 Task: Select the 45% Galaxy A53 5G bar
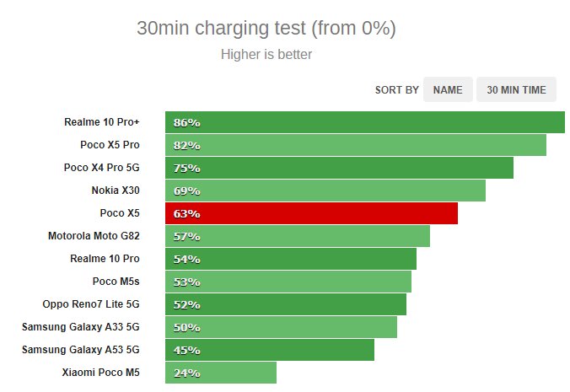(270, 350)
